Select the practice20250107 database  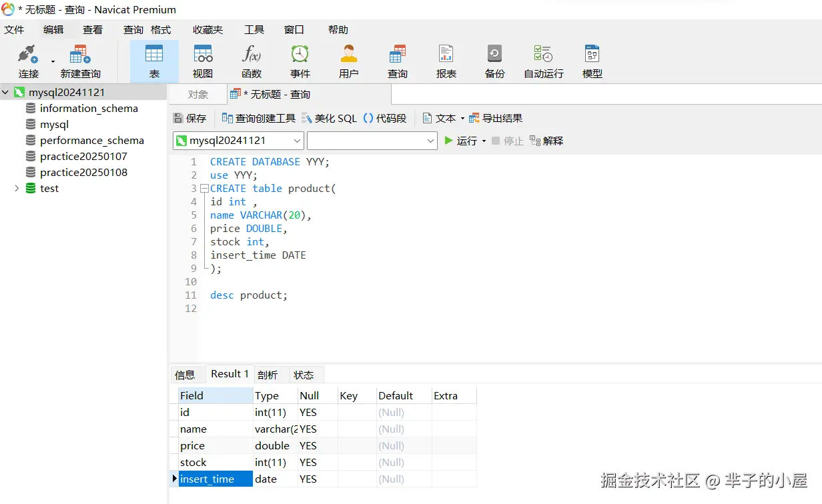pyautogui.click(x=83, y=157)
